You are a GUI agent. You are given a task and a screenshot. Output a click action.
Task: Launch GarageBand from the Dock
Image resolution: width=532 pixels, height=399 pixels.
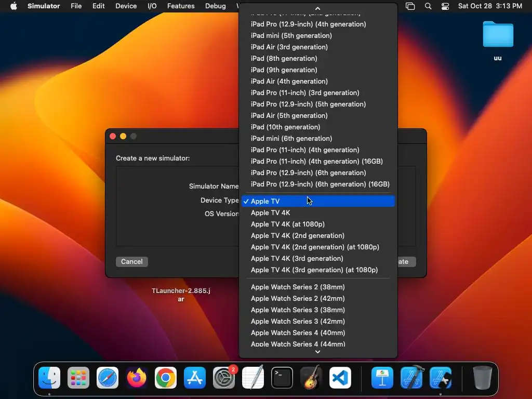[311, 378]
